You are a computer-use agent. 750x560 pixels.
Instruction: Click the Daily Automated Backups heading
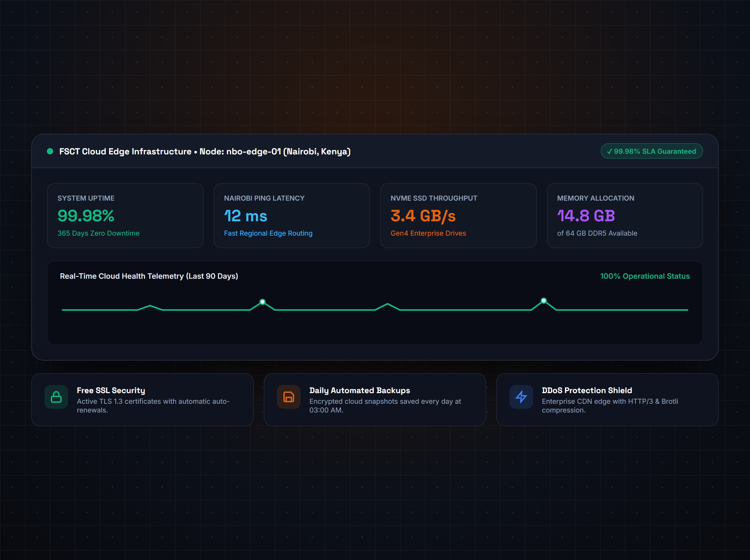coord(360,391)
